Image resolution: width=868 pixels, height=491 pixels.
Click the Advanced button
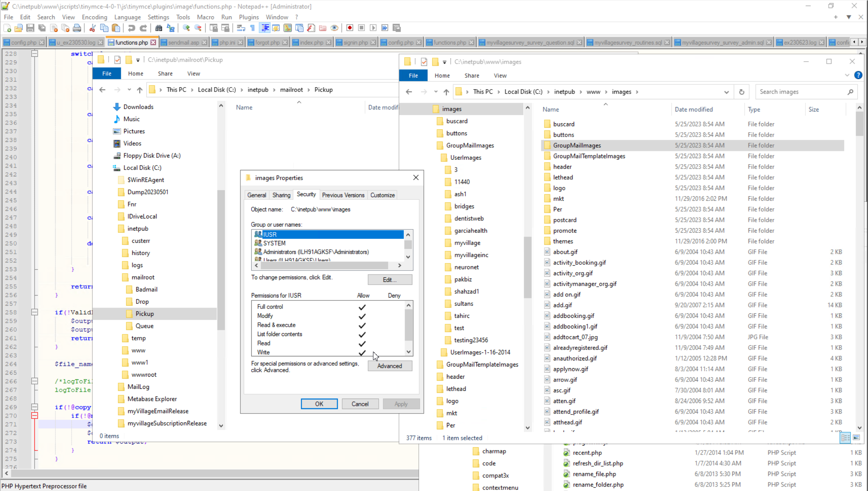click(x=390, y=366)
